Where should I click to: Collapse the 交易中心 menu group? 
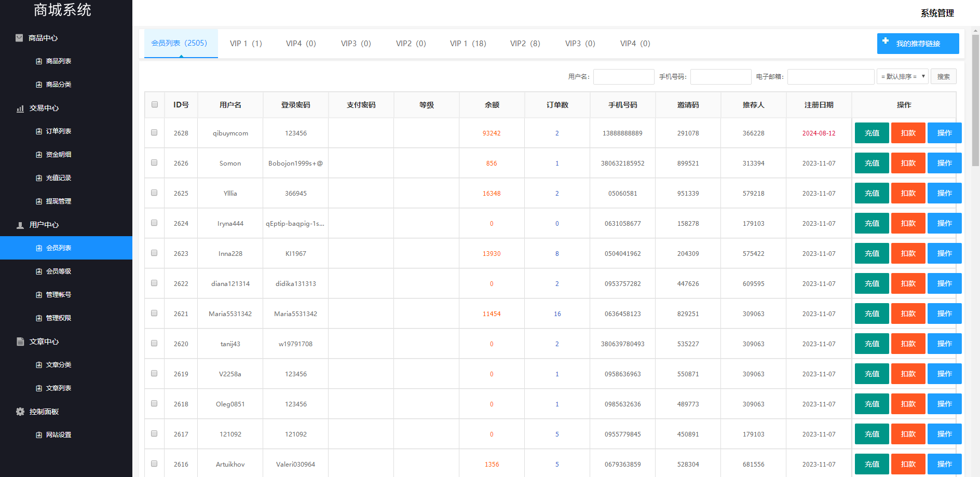(x=44, y=108)
